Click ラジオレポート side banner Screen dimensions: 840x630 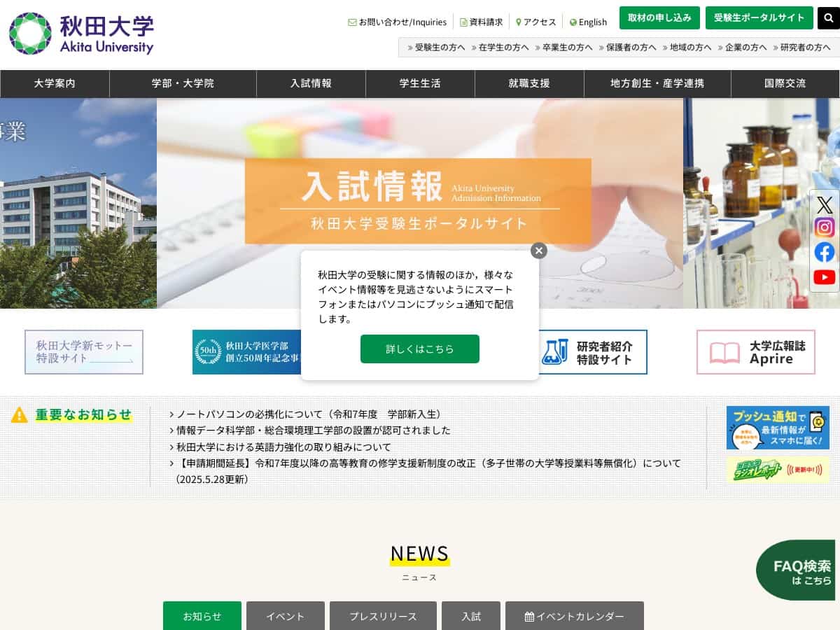[x=778, y=470]
